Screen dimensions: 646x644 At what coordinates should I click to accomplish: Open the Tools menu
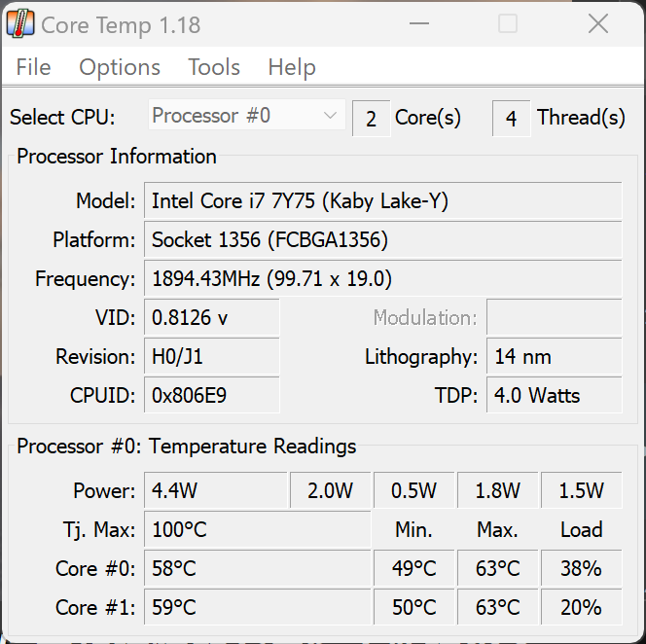pyautogui.click(x=214, y=67)
